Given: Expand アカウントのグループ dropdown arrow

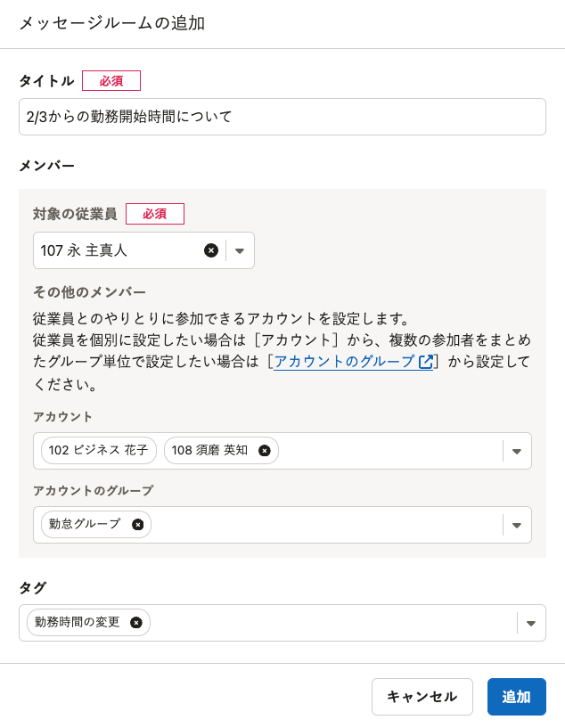Looking at the screenshot, I should coord(517,526).
